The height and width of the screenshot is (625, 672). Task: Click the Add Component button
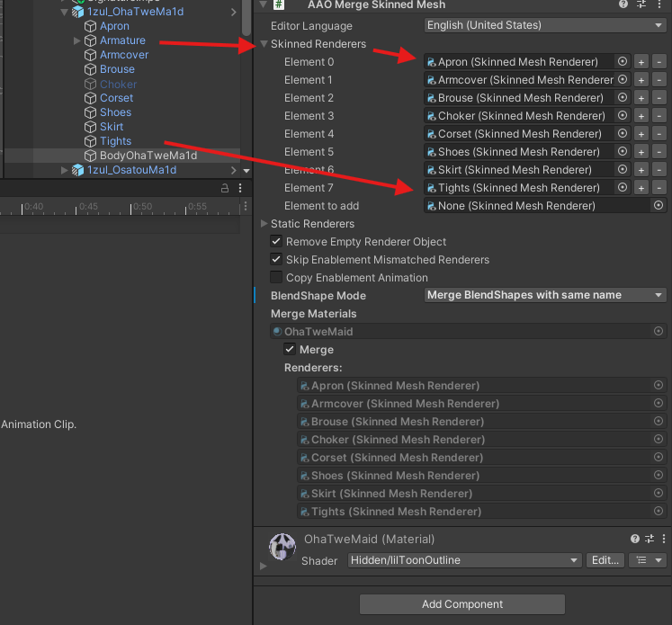(x=462, y=604)
